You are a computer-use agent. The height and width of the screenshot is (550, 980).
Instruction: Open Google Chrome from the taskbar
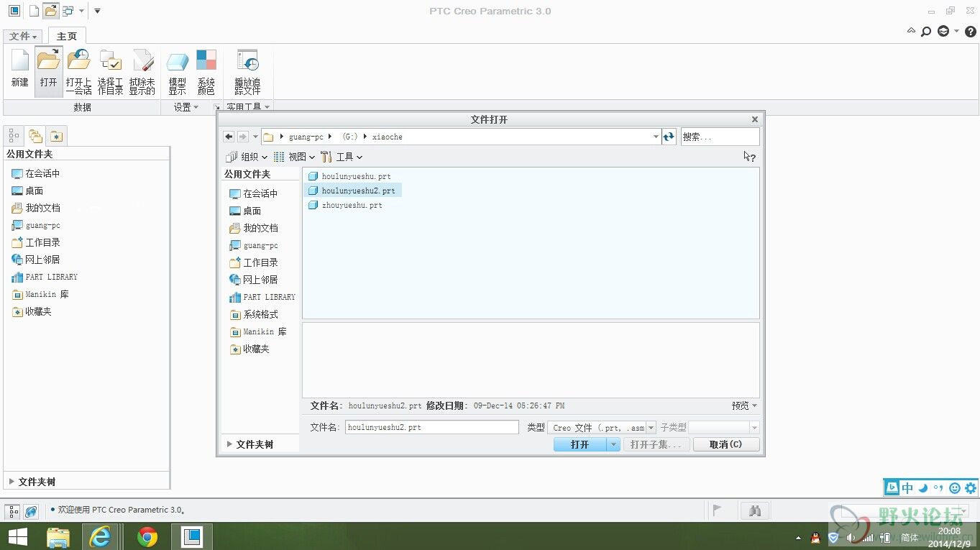click(147, 536)
